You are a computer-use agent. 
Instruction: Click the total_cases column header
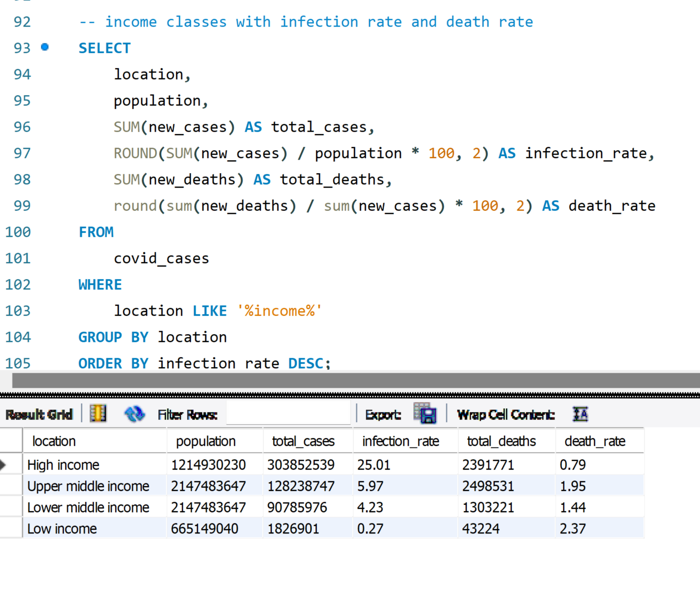click(303, 441)
